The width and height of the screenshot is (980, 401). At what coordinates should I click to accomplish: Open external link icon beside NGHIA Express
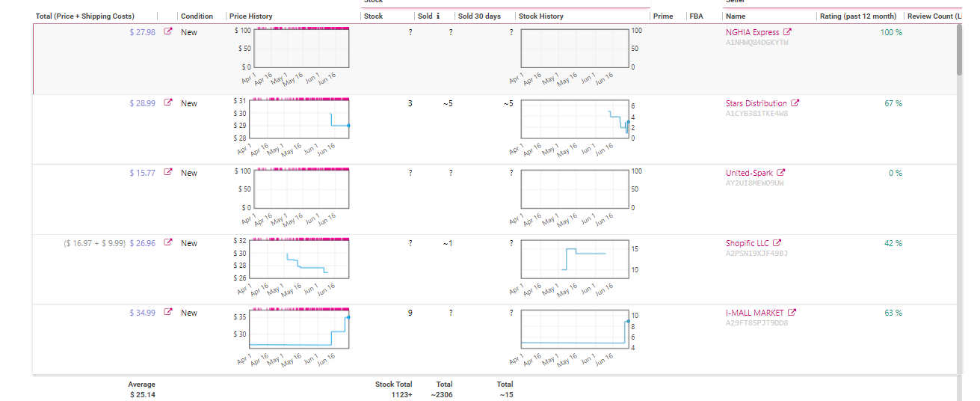click(x=787, y=32)
